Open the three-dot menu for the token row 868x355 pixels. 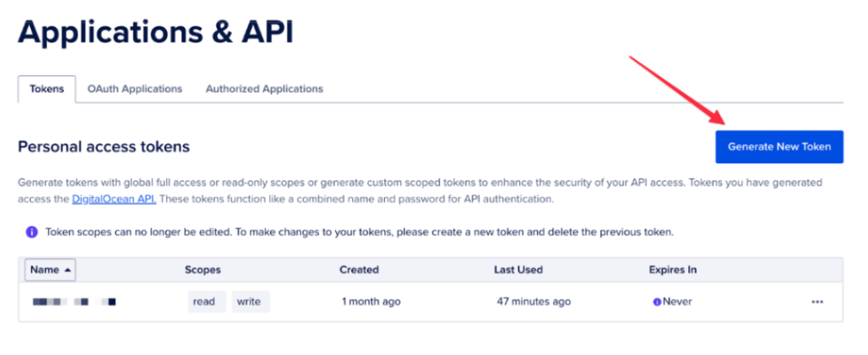(817, 302)
